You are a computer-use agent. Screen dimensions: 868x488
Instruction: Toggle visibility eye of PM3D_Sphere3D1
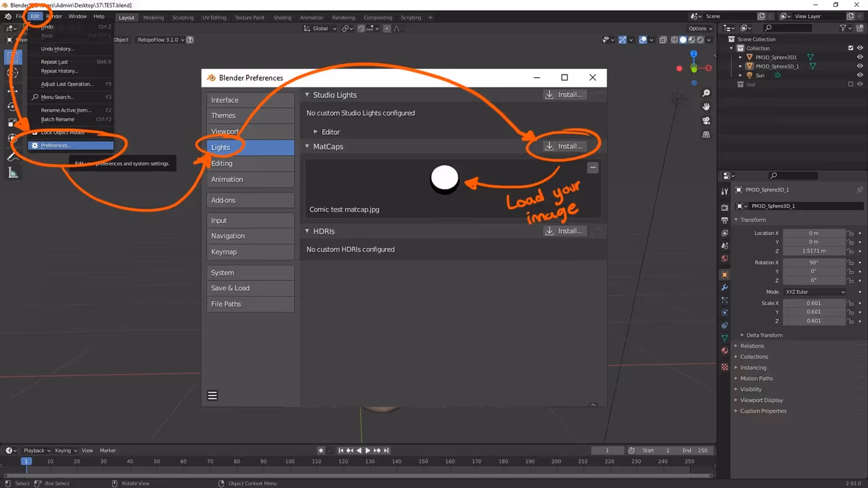860,57
